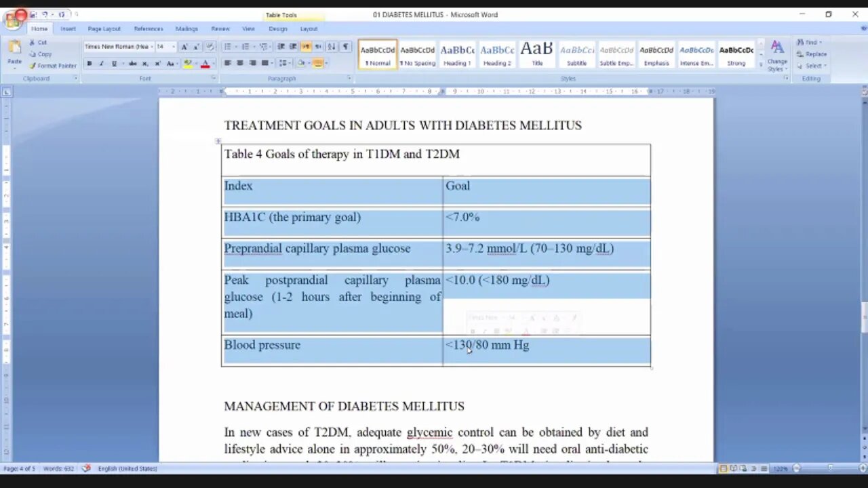
Task: Open the Office button menu
Action: click(12, 20)
